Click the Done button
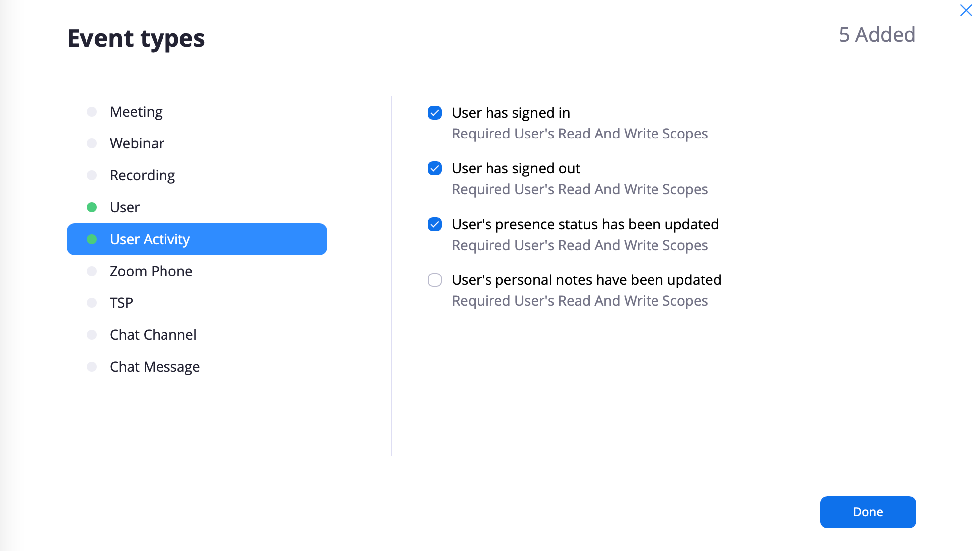Screen dimensions: 980x551 [868, 512]
